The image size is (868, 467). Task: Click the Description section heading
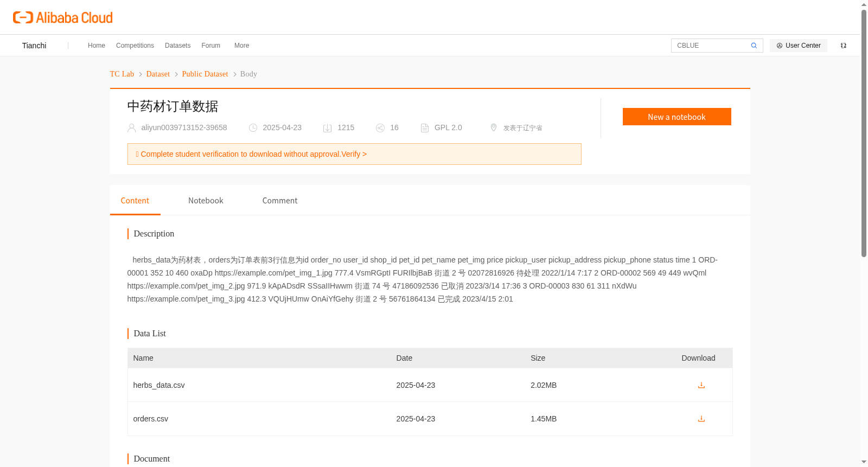tap(154, 234)
